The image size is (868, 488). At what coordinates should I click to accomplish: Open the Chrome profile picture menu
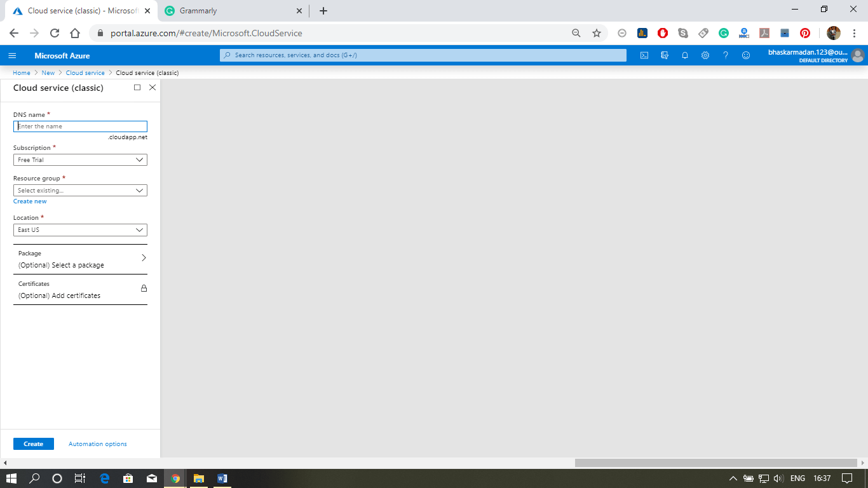[834, 33]
